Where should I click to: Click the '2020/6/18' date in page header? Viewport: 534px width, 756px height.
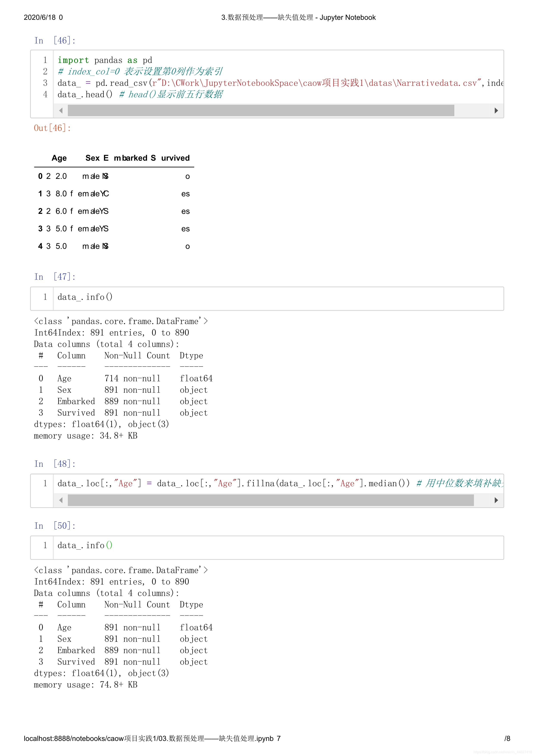pos(40,17)
